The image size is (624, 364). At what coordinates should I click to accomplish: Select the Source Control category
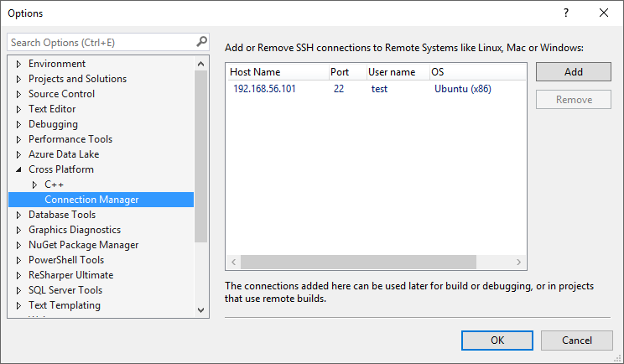click(61, 94)
